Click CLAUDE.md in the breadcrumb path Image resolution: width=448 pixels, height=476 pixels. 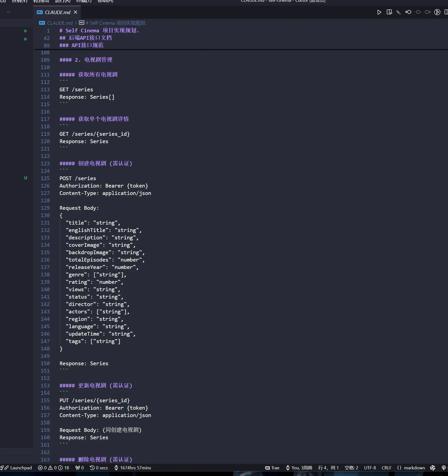(60, 23)
